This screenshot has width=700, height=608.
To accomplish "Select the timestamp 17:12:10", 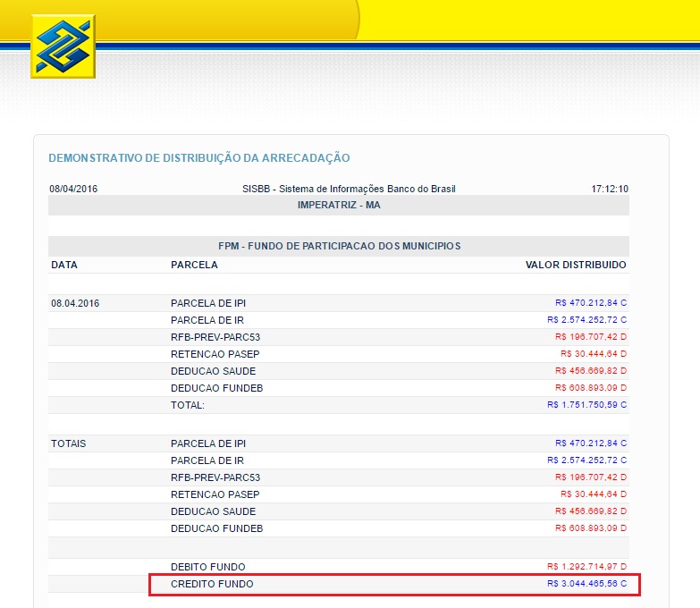I will pyautogui.click(x=609, y=189).
